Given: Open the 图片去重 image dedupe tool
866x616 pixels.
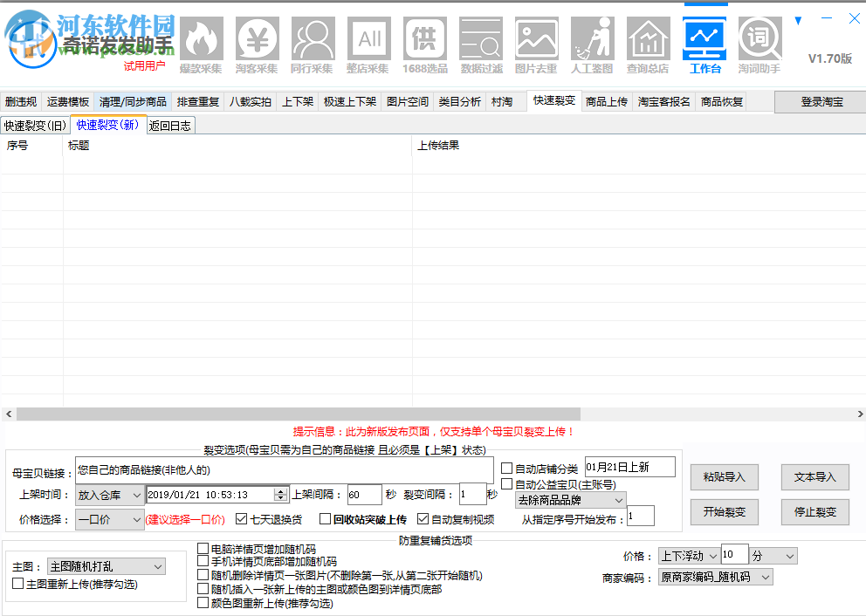Looking at the screenshot, I should (x=536, y=39).
